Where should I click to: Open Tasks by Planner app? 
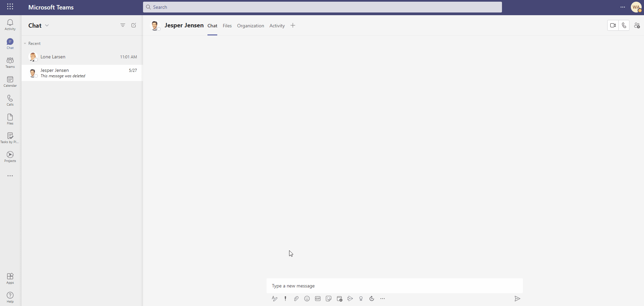(x=10, y=138)
